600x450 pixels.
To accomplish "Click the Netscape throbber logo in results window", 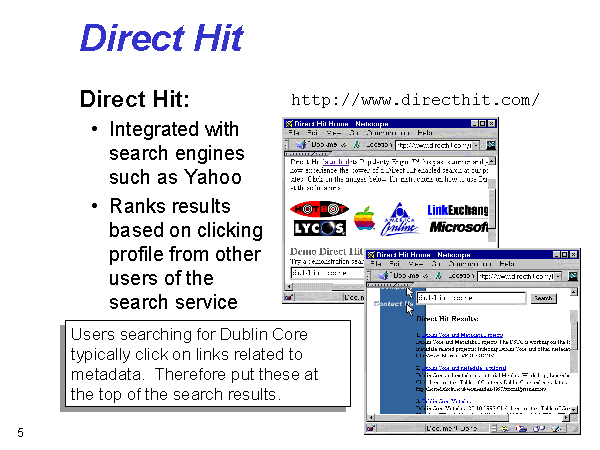I will point(573,276).
